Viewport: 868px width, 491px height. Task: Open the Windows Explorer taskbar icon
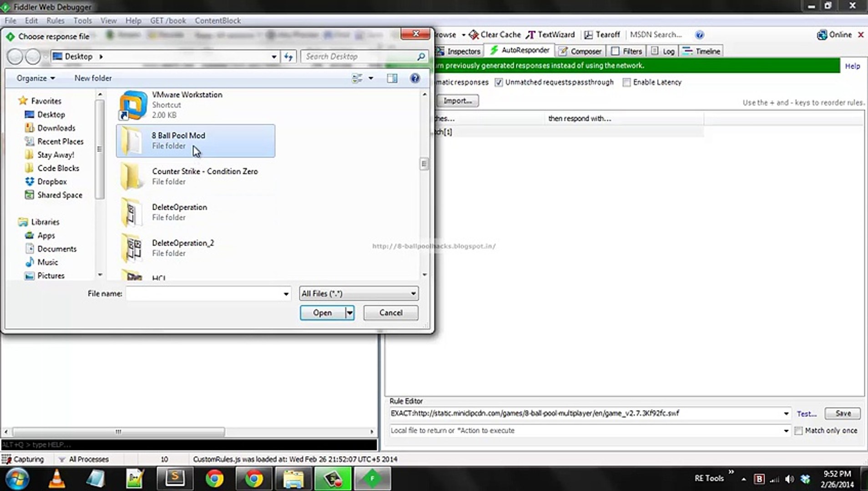[x=293, y=479]
